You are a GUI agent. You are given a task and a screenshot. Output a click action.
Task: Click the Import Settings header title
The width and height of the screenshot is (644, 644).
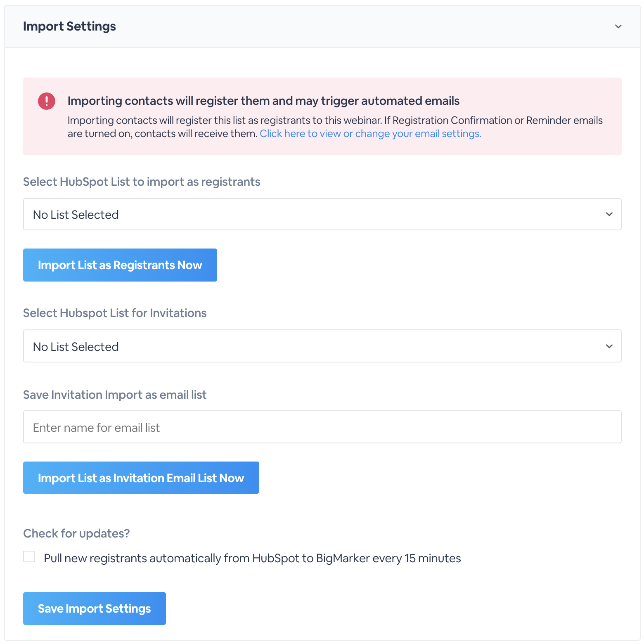[69, 26]
